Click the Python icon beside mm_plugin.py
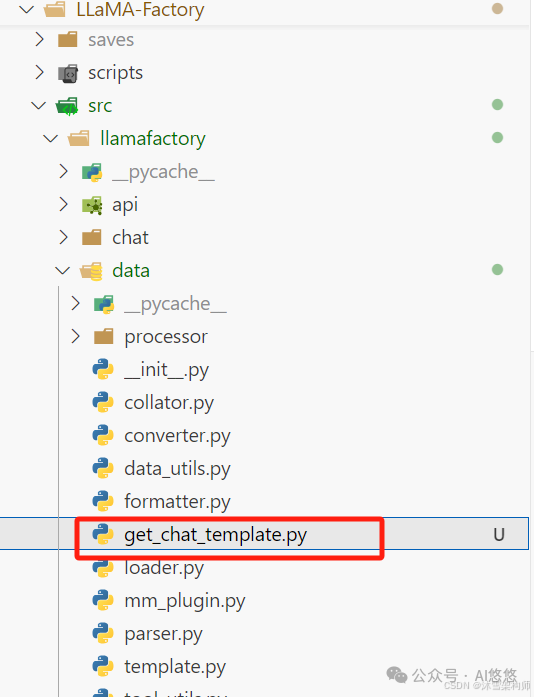Viewport: 534px width, 697px height. click(x=103, y=601)
